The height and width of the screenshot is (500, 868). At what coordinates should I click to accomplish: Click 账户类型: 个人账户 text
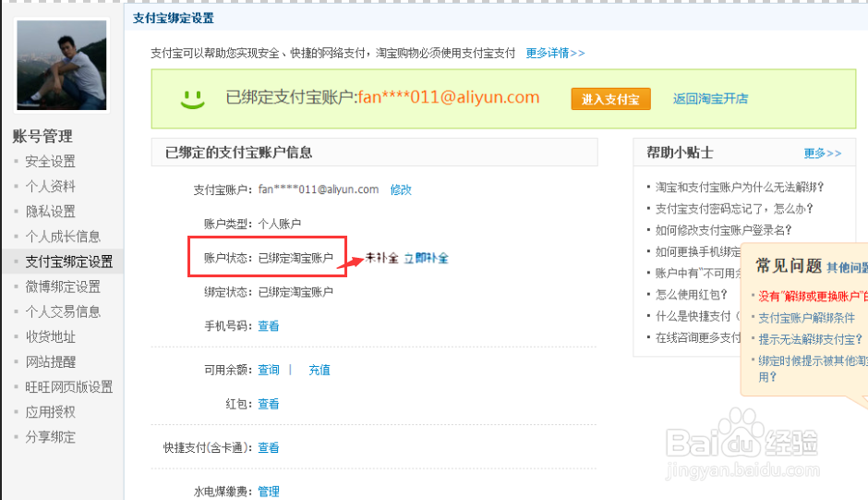252,224
